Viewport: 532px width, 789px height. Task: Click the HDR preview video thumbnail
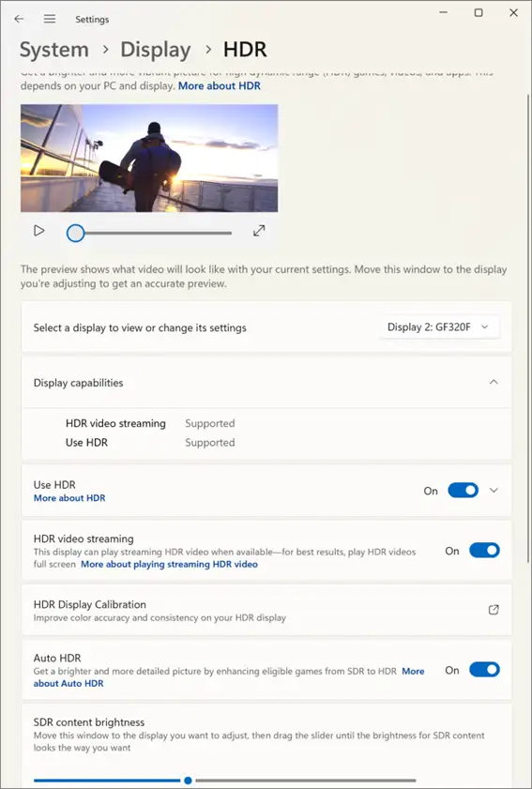tap(149, 158)
